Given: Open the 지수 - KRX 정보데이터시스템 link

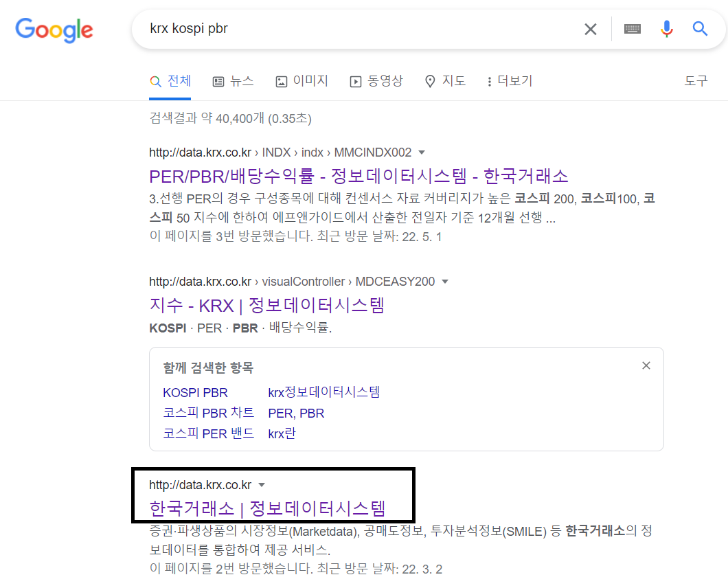Looking at the screenshot, I should click(267, 306).
